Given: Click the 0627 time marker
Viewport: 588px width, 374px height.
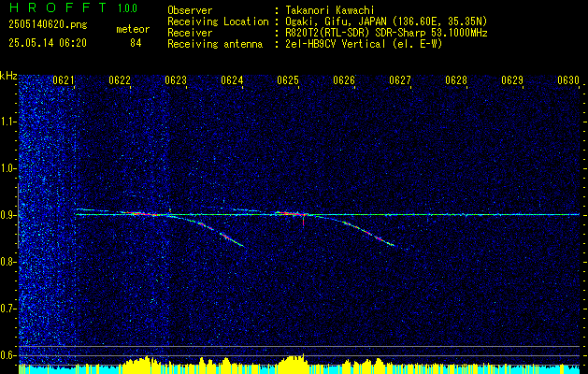Looking at the screenshot, I should coord(400,79).
